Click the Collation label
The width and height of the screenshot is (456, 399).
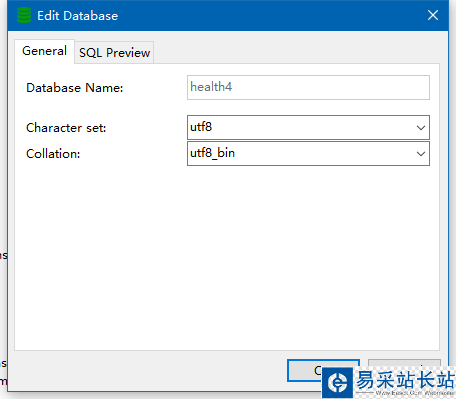click(53, 154)
